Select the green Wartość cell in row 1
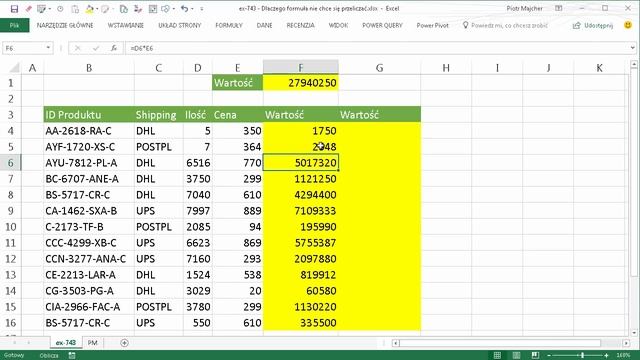This screenshot has height=360, width=640. click(x=238, y=83)
